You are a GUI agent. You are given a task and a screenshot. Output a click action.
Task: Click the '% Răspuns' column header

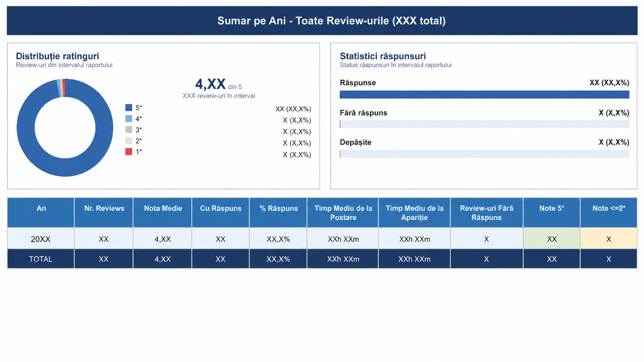pos(278,212)
